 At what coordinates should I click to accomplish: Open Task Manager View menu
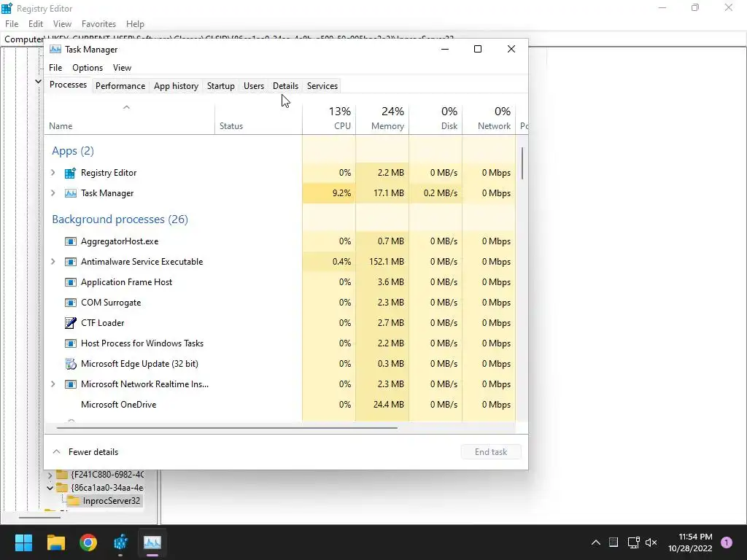(122, 68)
